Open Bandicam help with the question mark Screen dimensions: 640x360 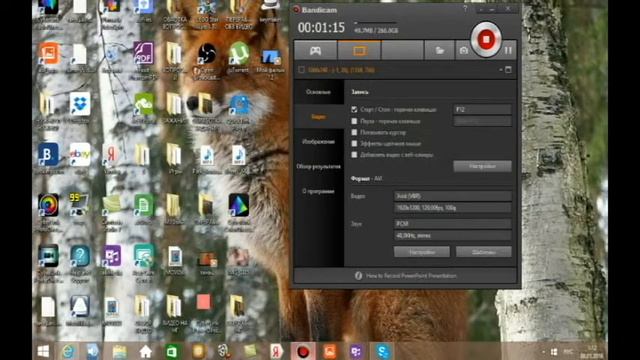(465, 9)
